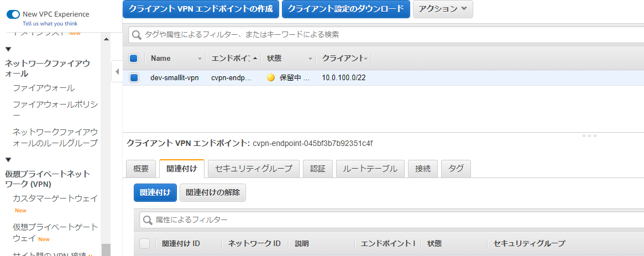Screen dimensions: 644x256
Task: Switch to the セキュリティグループ tab
Action: pyautogui.click(x=254, y=169)
